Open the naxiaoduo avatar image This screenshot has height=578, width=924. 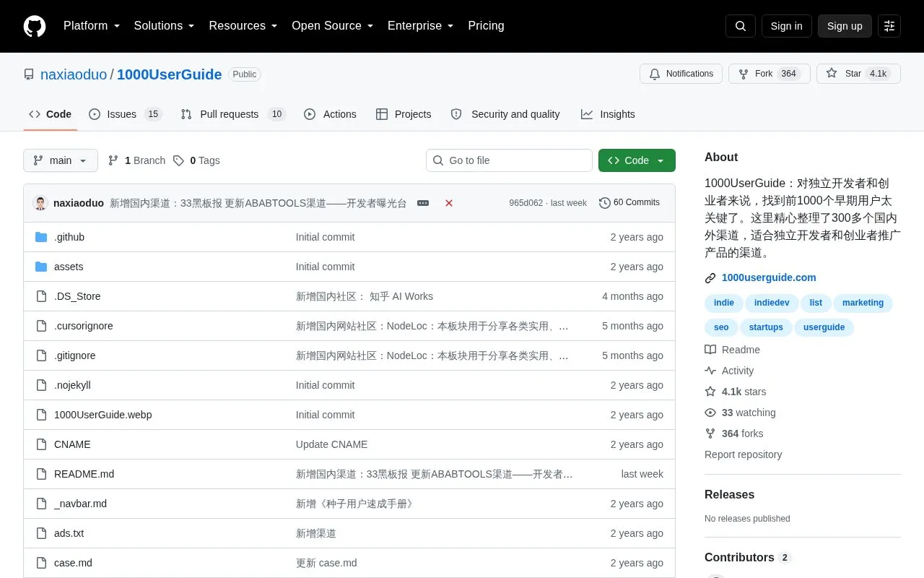[x=40, y=203]
